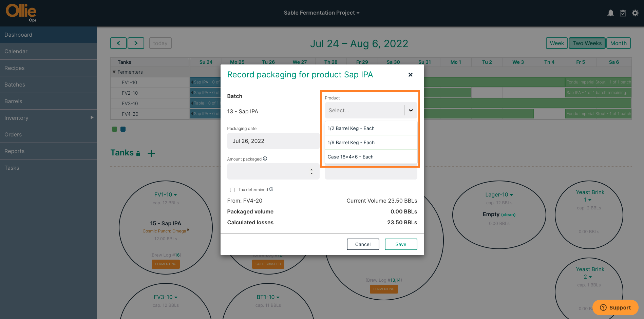Select the FV2-10 row in Tanks list
This screenshot has height=319, width=644.
point(150,93)
